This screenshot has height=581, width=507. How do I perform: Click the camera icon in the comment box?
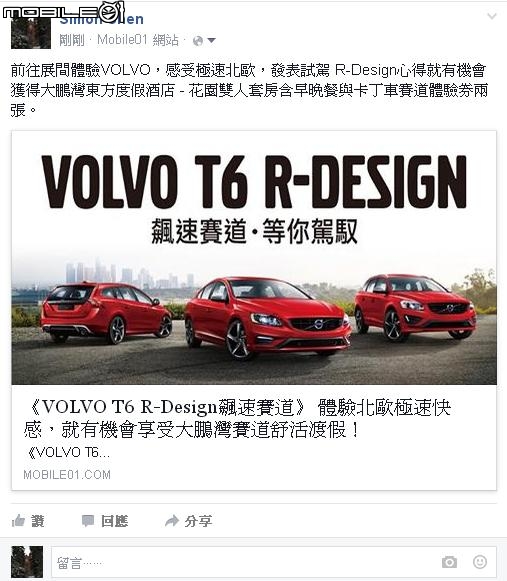tap(450, 562)
